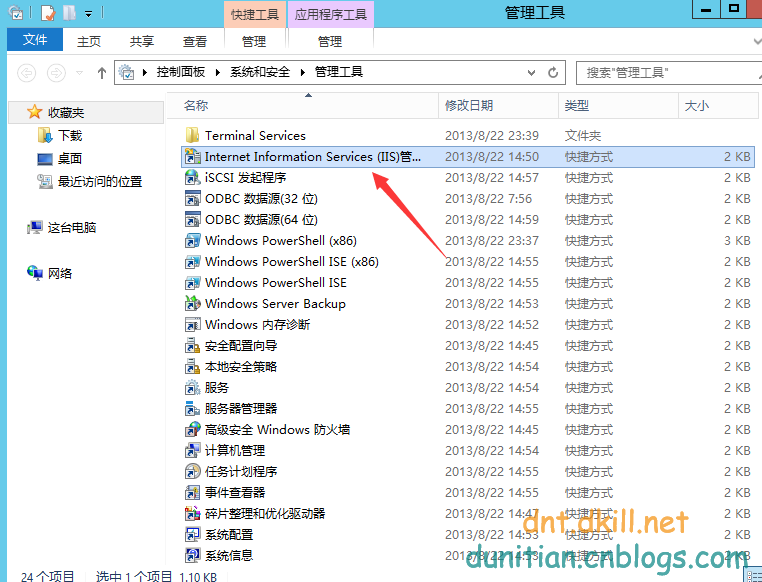Select the Windows Server Backup icon
The width and height of the screenshot is (762, 582).
(192, 303)
